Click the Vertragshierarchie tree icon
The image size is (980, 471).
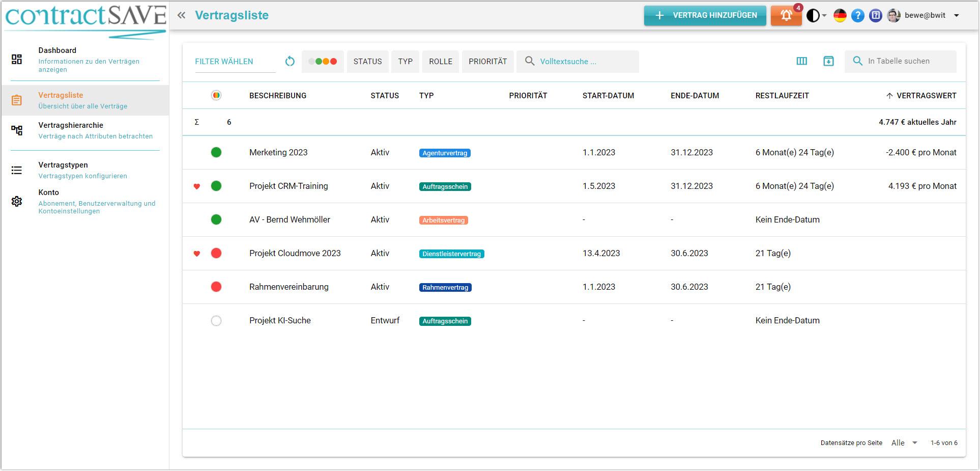pyautogui.click(x=17, y=130)
